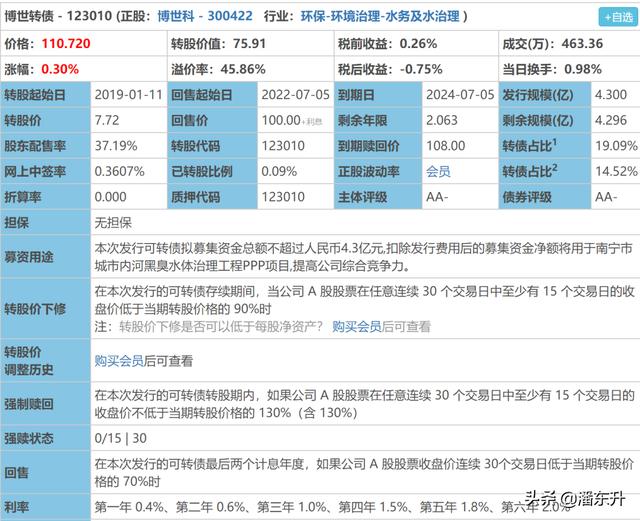Viewport: 640px width, 521px height.
Task: Click the 已转股比例 value 0.09%
Action: [x=279, y=171]
